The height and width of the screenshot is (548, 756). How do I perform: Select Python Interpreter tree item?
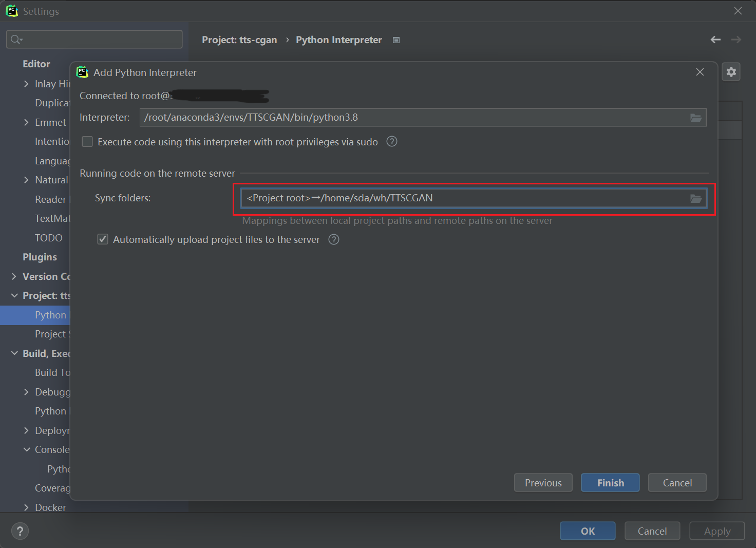tap(35, 315)
